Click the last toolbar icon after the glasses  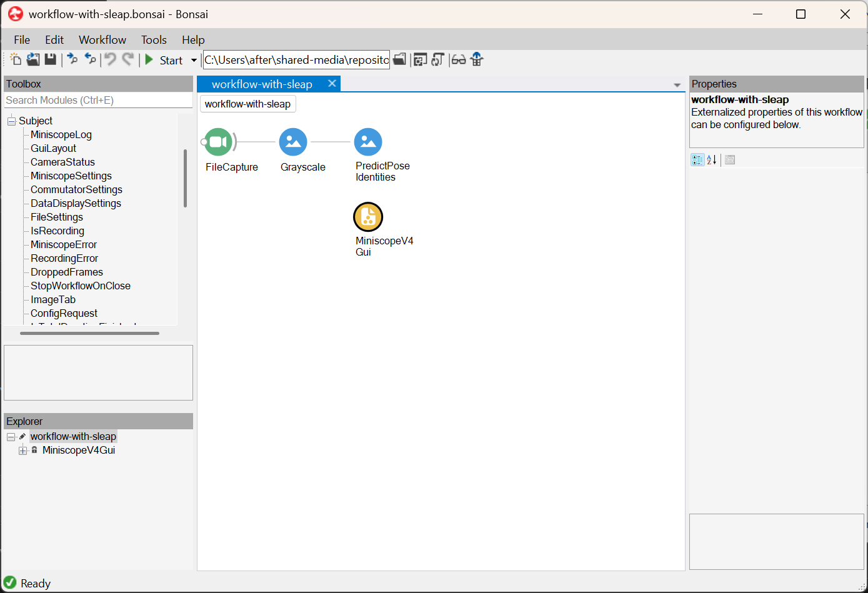[477, 59]
